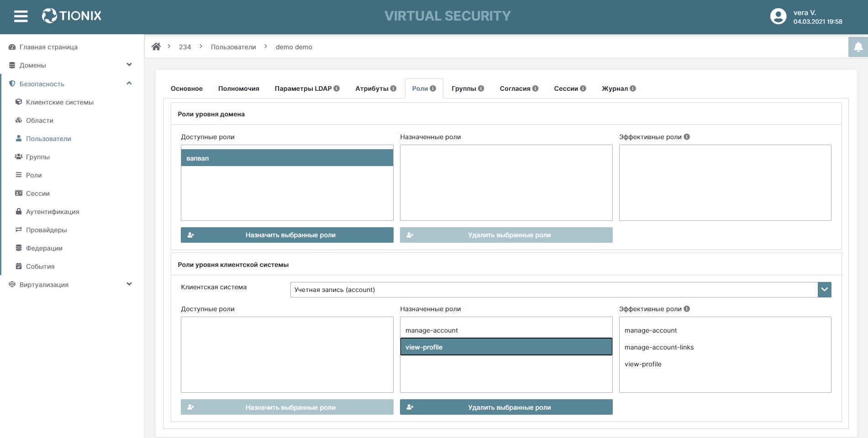The height and width of the screenshot is (438, 868).
Task: Expand the Виртуализация sidebar section
Action: coord(129,284)
